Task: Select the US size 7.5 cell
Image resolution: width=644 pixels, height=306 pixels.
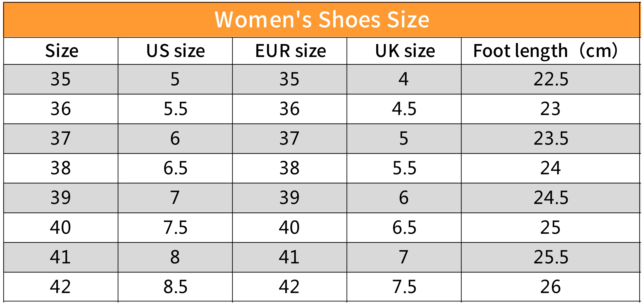Action: (175, 227)
